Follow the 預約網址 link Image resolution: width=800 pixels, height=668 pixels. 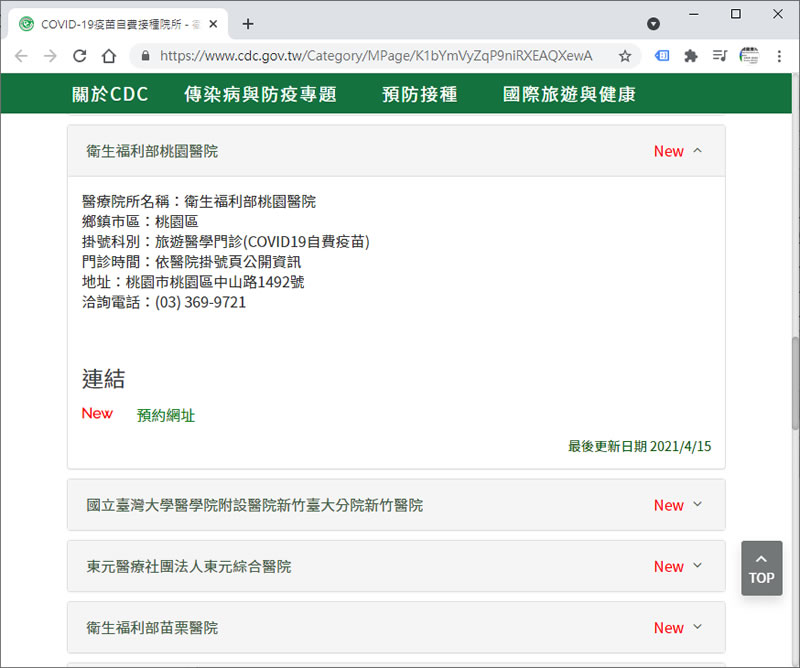point(166,415)
